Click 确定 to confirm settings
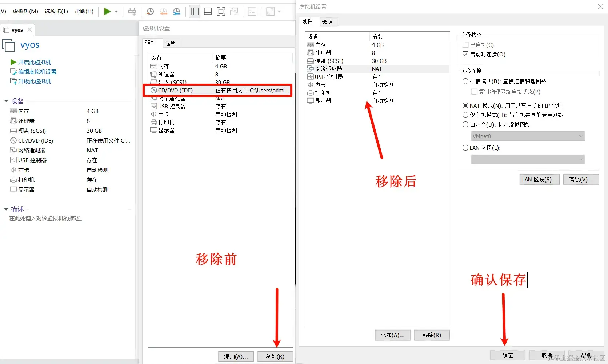Viewport: 608px width, 364px height. (507, 355)
